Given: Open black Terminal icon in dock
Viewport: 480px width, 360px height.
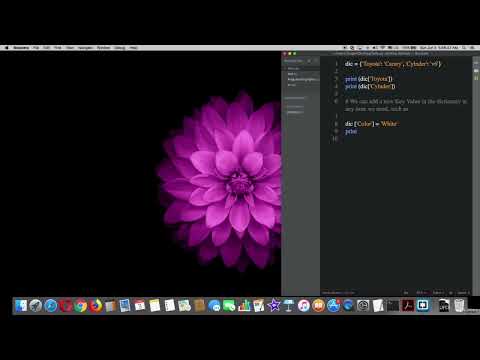Looking at the screenshot, I should pos(393,305).
